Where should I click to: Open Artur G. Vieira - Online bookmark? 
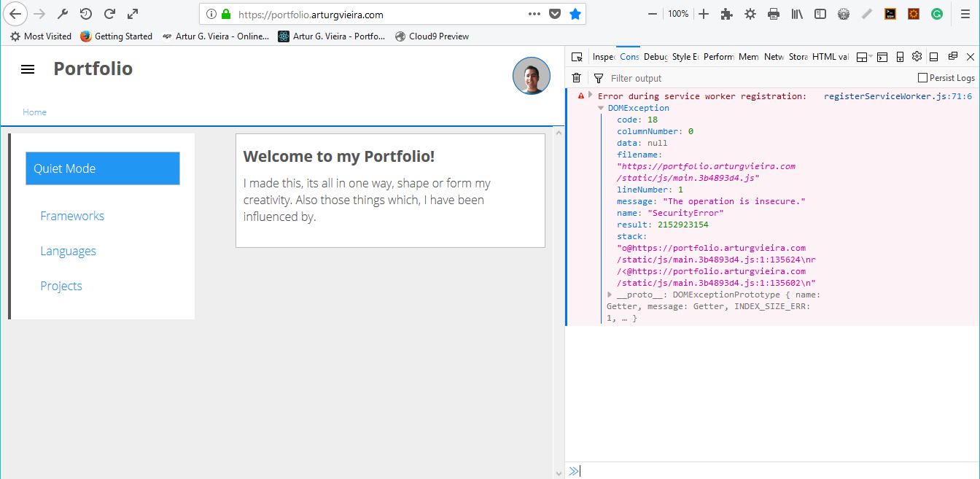[x=216, y=36]
